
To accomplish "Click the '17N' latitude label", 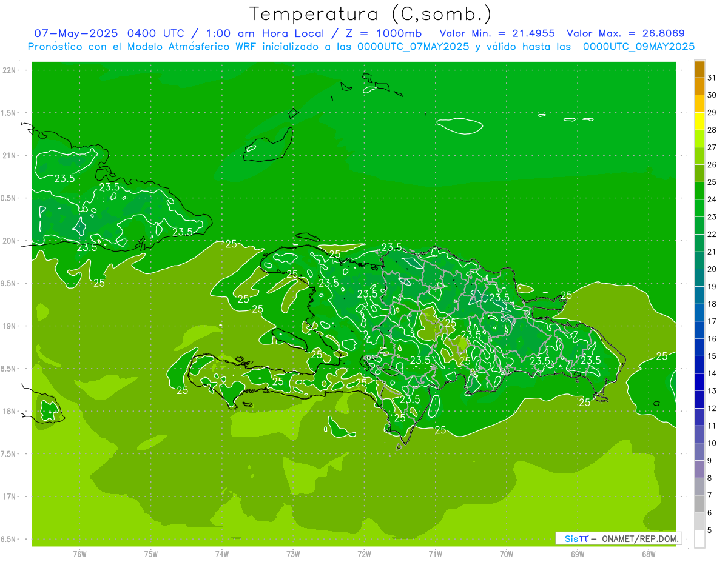I will point(9,497).
